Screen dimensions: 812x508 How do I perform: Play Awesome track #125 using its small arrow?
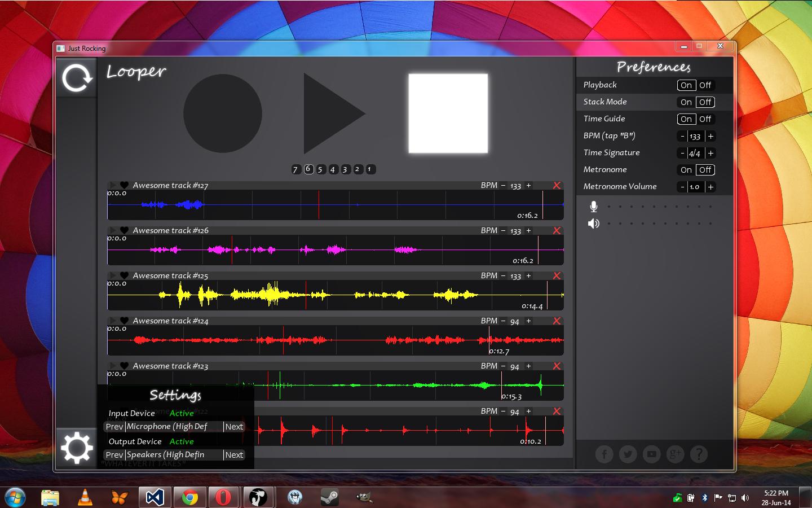coord(113,275)
